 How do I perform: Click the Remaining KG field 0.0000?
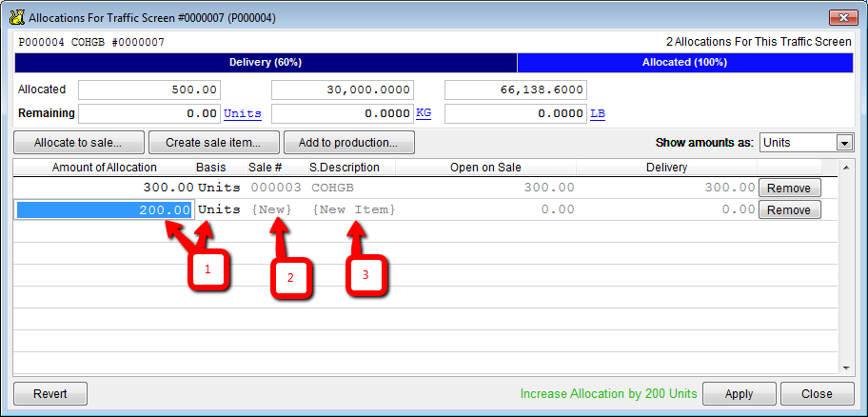click(342, 113)
